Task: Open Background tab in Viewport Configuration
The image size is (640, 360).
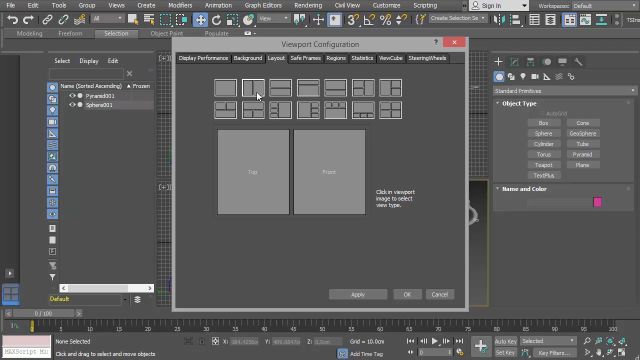Action: tap(248, 58)
